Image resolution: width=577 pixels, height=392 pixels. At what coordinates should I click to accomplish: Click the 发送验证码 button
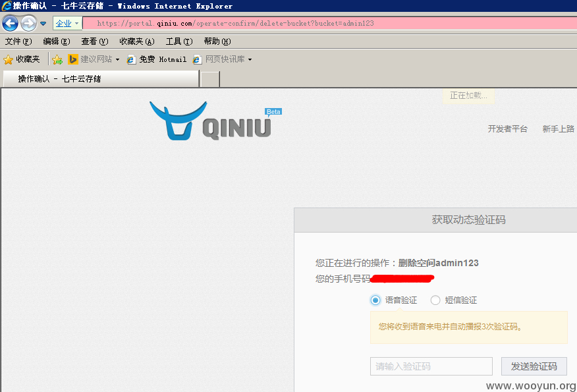tap(534, 366)
